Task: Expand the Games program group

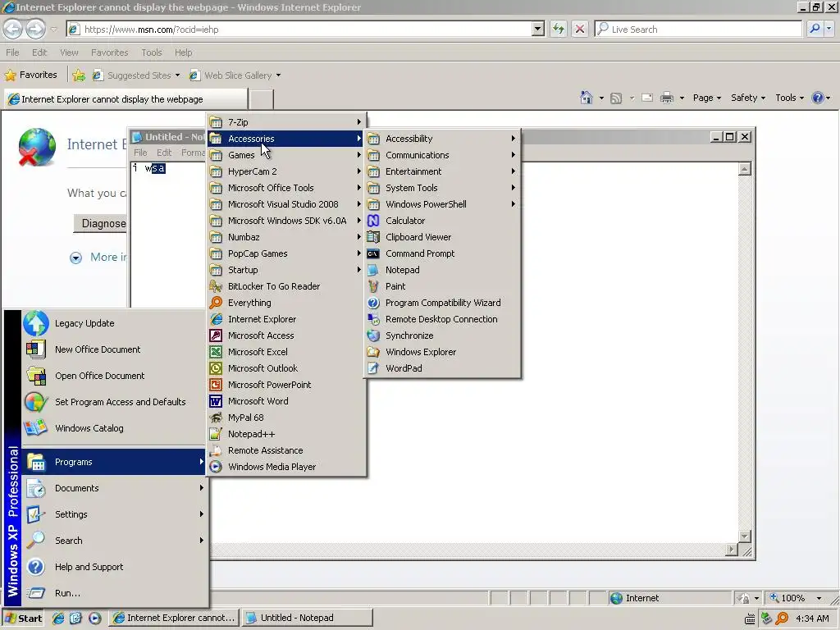Action: point(286,155)
